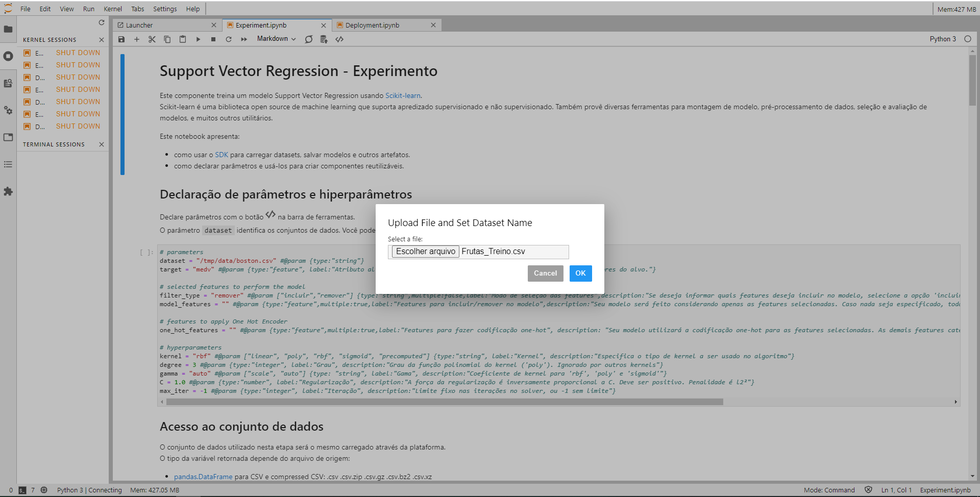Image resolution: width=980 pixels, height=497 pixels.
Task: Close the Deployment.ipynb tab
Action: tap(433, 25)
